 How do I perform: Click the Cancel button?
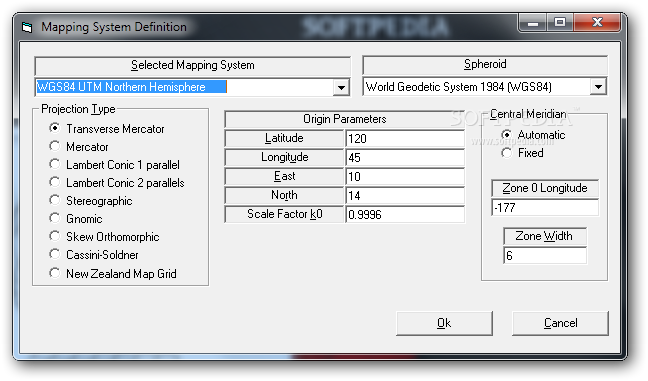(x=560, y=323)
